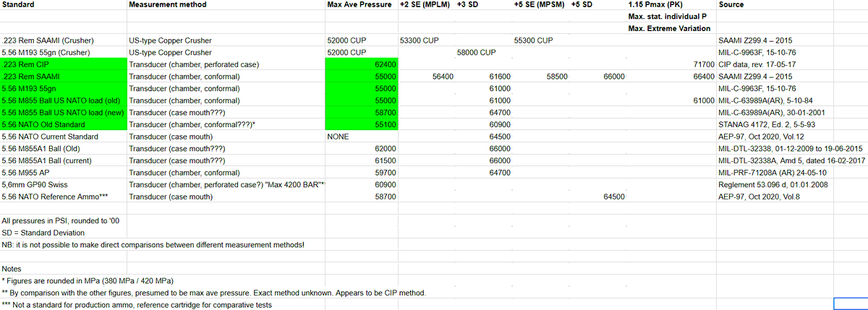Click 'Transducer (chamber, perforated case)' cell
This screenshot has width=868, height=310.
pyautogui.click(x=226, y=64)
